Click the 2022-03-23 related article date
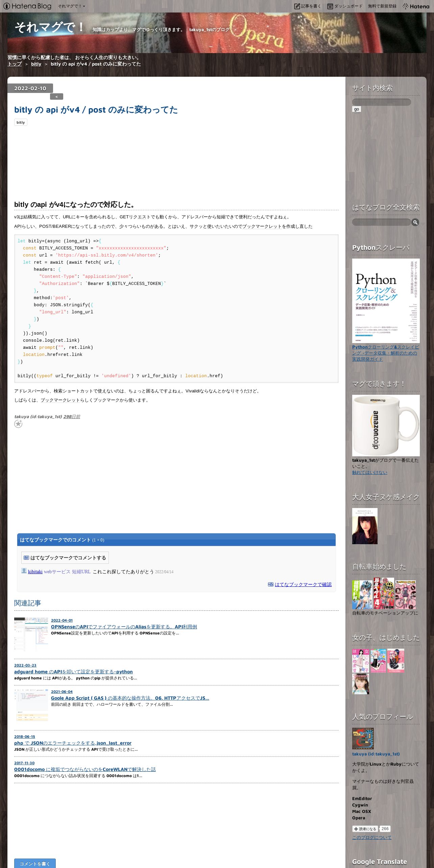The image size is (434, 868). [x=25, y=665]
